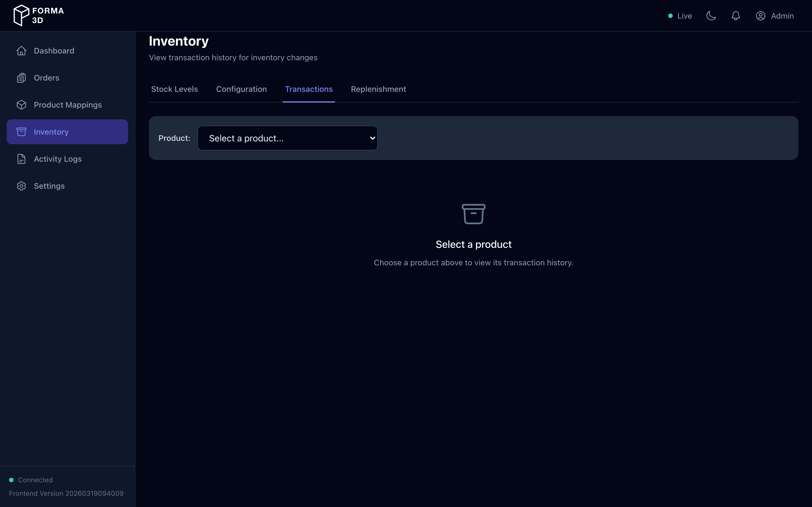
Task: Click the Forma 3D logo icon
Action: pyautogui.click(x=21, y=15)
